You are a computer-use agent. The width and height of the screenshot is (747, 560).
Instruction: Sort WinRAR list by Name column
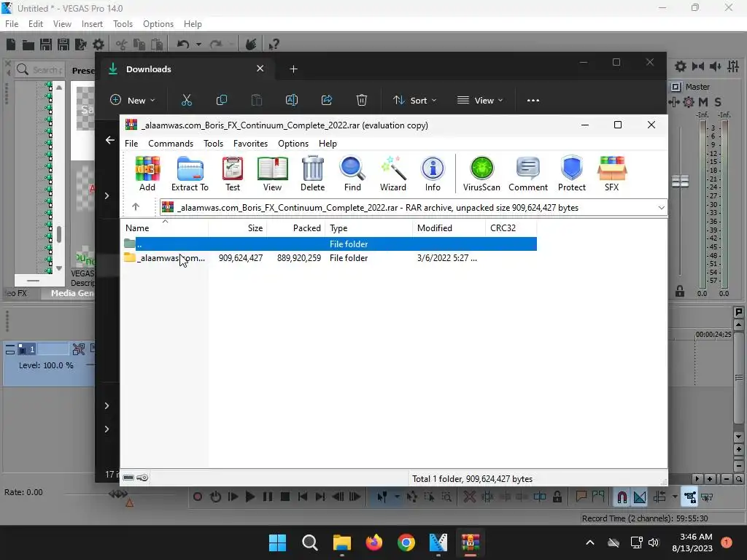coord(164,228)
